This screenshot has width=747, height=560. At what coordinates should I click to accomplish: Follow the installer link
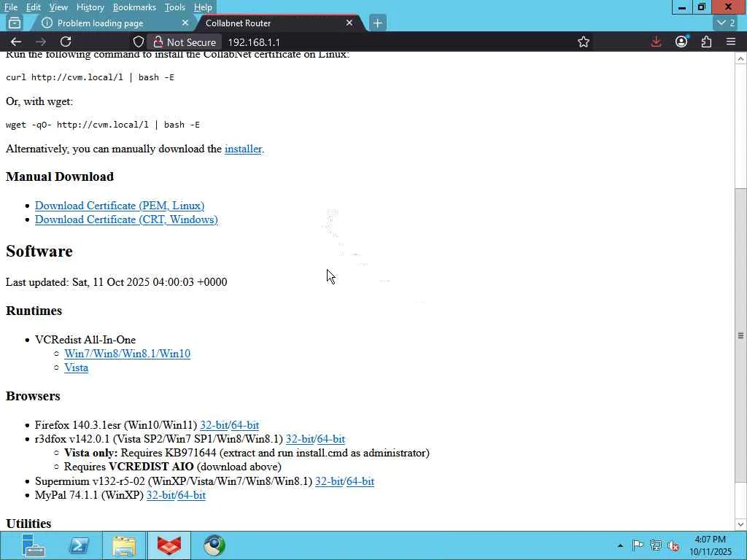click(243, 149)
